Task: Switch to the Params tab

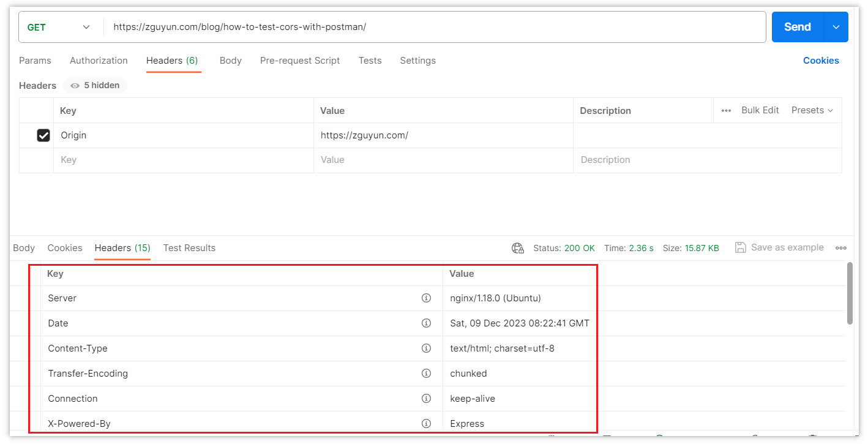Action: point(35,61)
